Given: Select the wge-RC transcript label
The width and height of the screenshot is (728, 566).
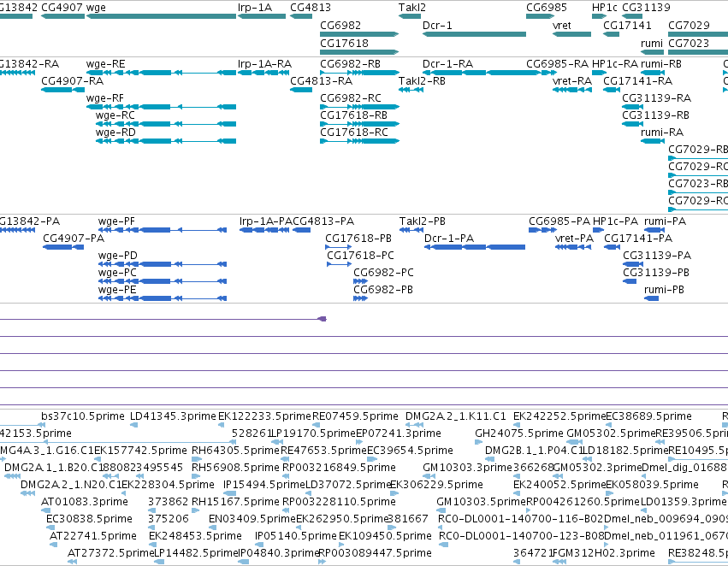Looking at the screenshot, I should click(115, 115).
